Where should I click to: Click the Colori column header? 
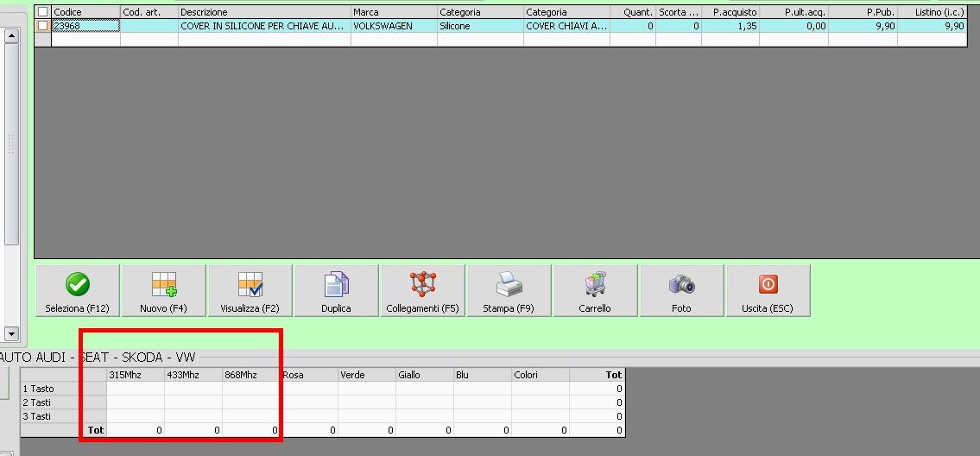pyautogui.click(x=540, y=375)
